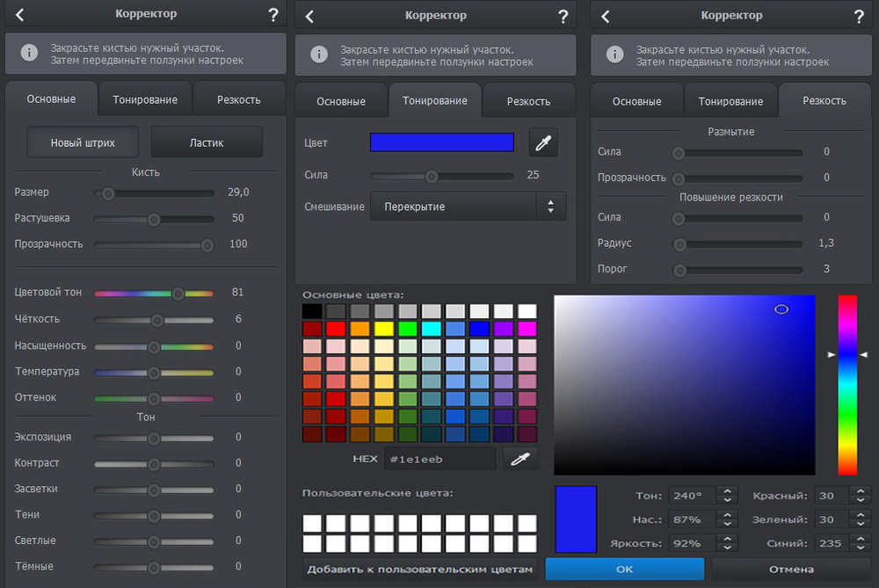Screen dimensions: 879x588
Task: Click the help question mark in the right panel
Action: point(858,16)
